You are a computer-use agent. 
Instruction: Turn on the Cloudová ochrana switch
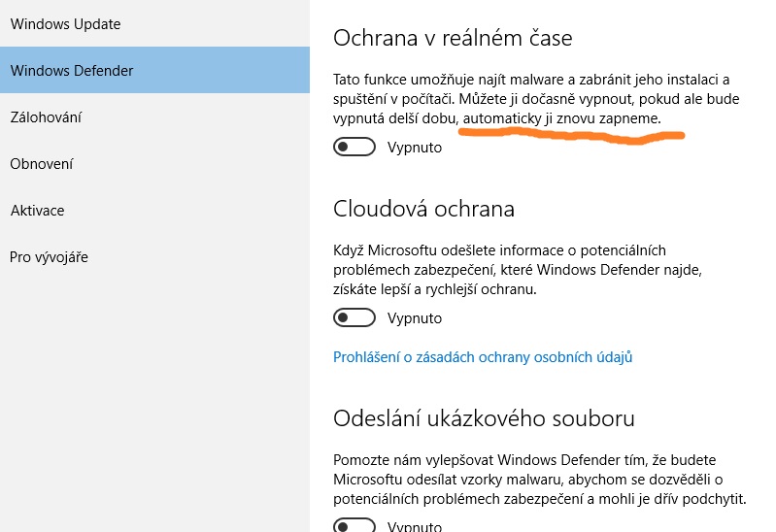pos(354,317)
